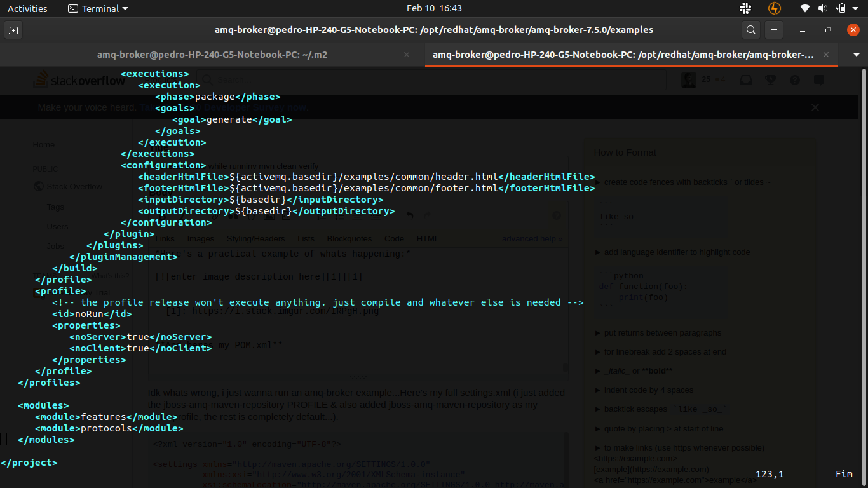Open the Images help tab in Stack Overflow editor
The image size is (868, 488).
coord(201,239)
